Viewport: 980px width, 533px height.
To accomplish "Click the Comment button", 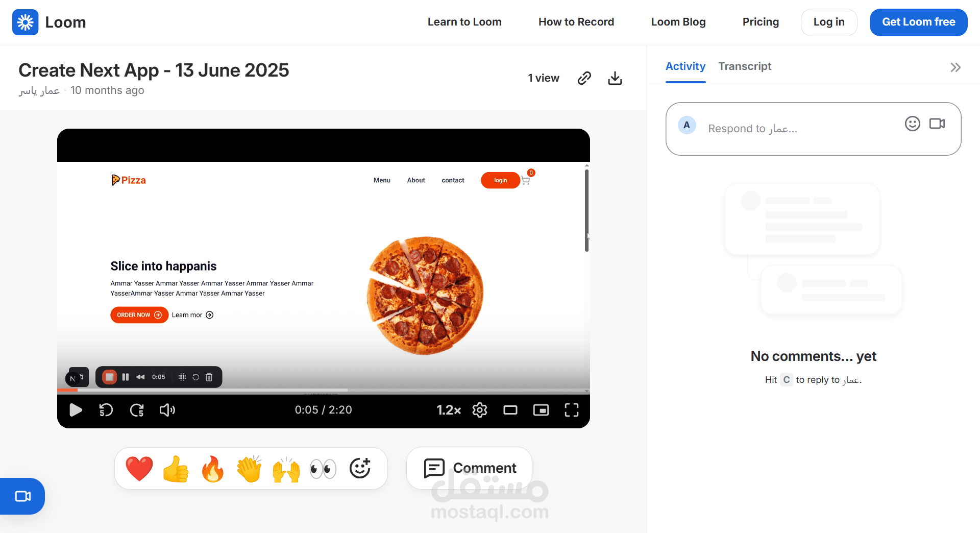I will [469, 468].
